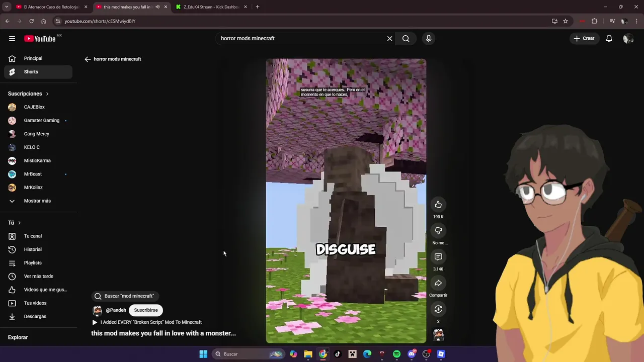Go back from horror mods minecraft results

88,59
